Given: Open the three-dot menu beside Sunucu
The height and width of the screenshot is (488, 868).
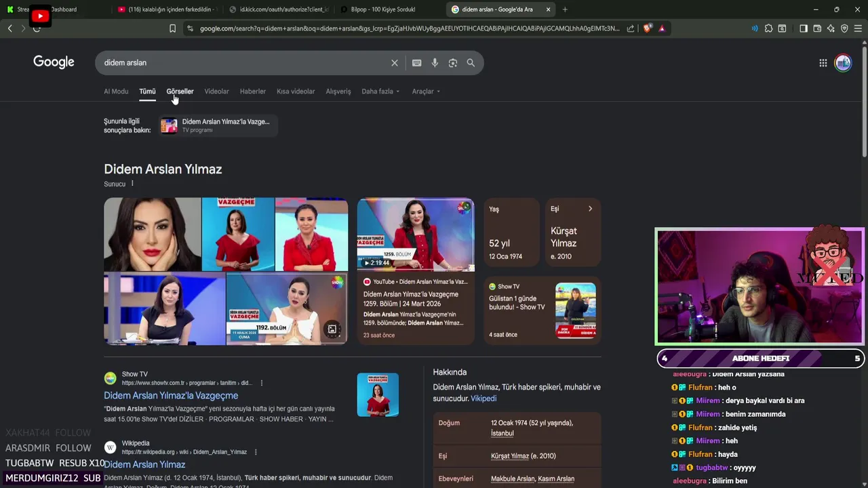Looking at the screenshot, I should tap(132, 184).
